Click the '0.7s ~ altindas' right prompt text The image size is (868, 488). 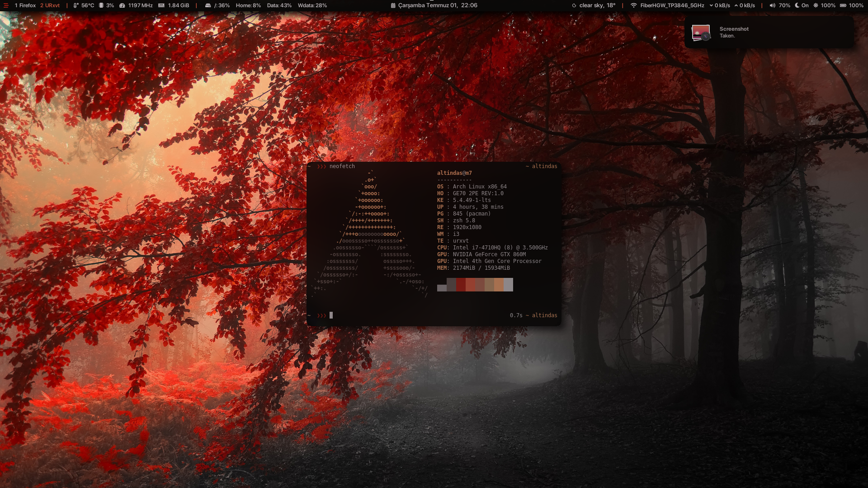pyautogui.click(x=533, y=315)
